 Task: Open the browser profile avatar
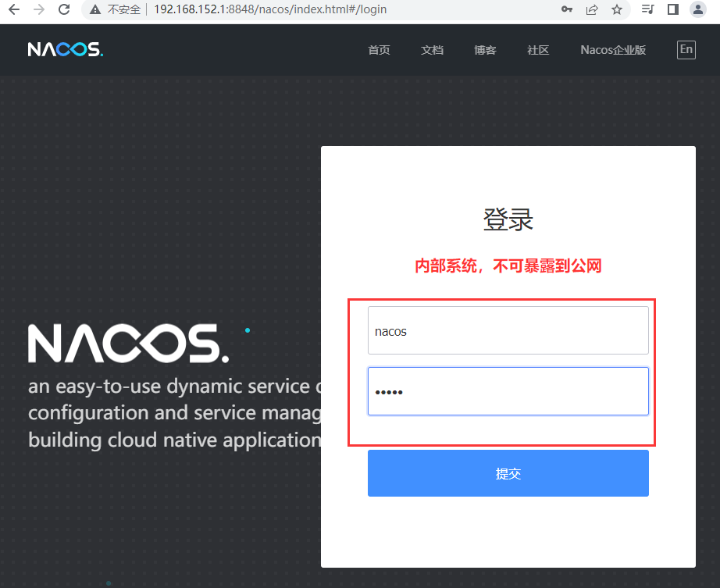[x=698, y=9]
